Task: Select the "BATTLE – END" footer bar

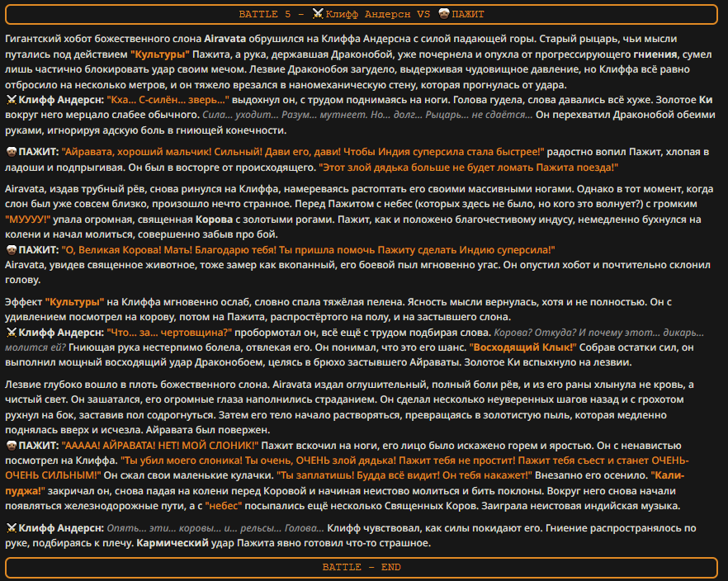Action: [x=362, y=567]
